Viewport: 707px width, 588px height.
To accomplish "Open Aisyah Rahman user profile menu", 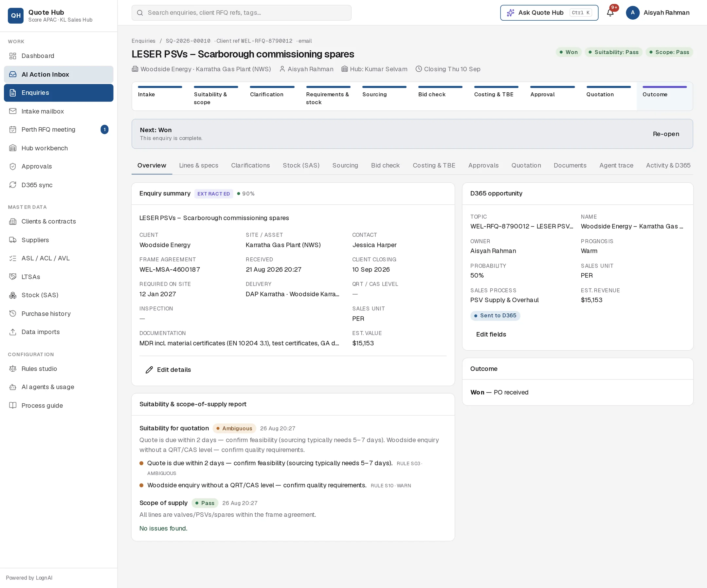I will click(658, 13).
